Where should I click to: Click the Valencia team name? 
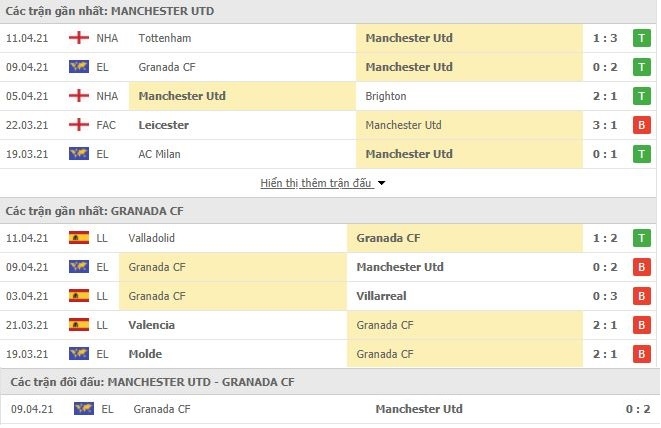151,325
